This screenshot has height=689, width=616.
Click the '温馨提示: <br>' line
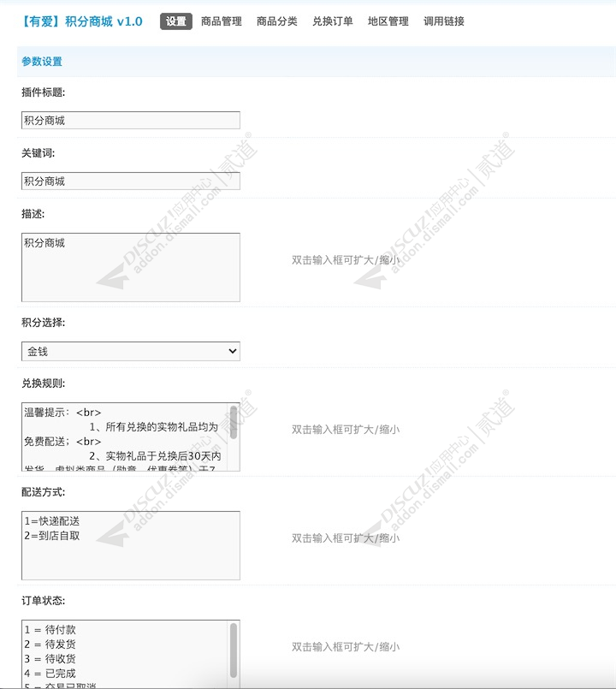62,413
